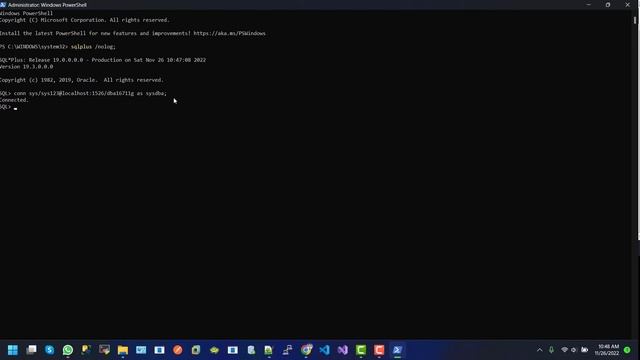Click the aka.ms/PSWindows URL text
Viewport: 640px width, 360px height.
point(229,33)
